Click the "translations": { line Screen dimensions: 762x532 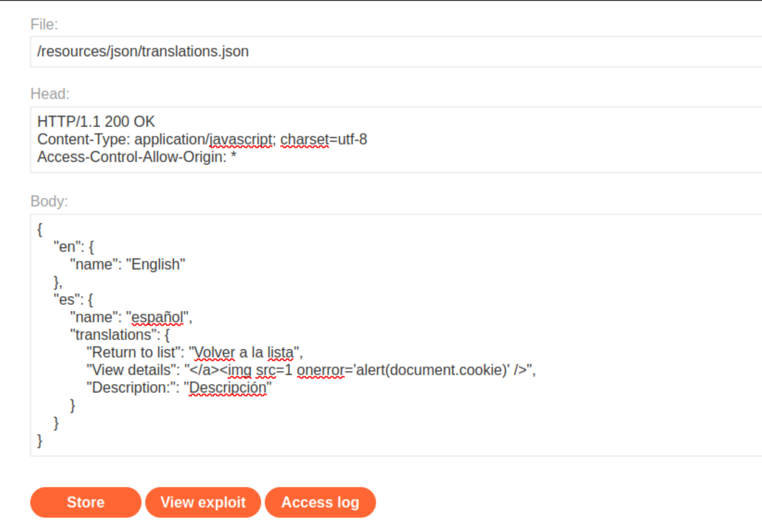click(120, 335)
